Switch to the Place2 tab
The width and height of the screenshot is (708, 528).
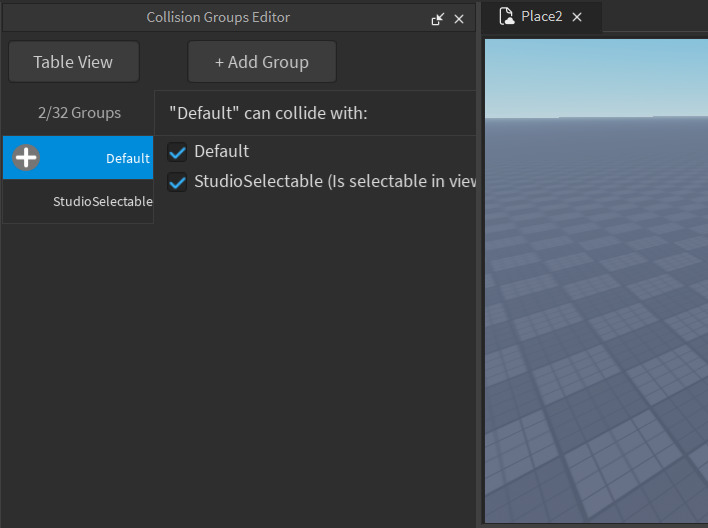(542, 17)
